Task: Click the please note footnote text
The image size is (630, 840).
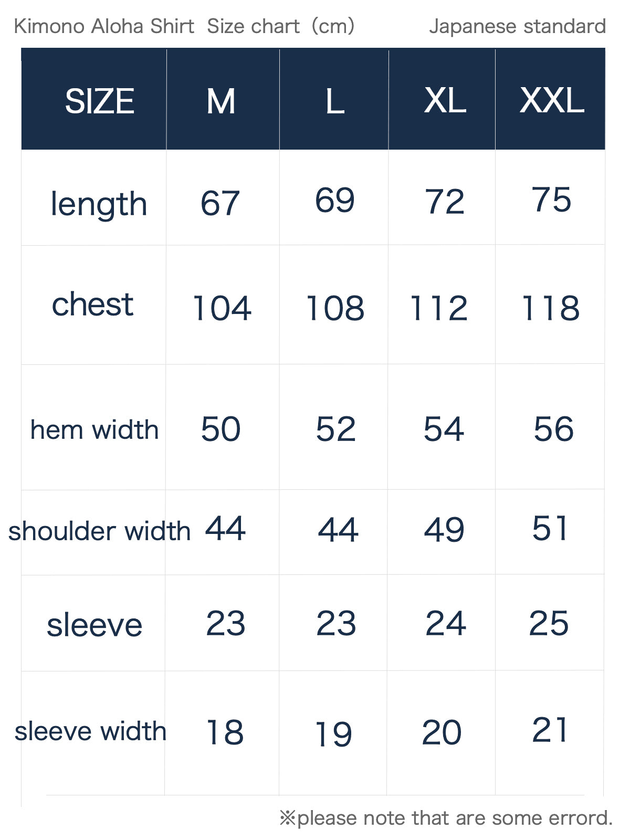Action: tap(446, 818)
